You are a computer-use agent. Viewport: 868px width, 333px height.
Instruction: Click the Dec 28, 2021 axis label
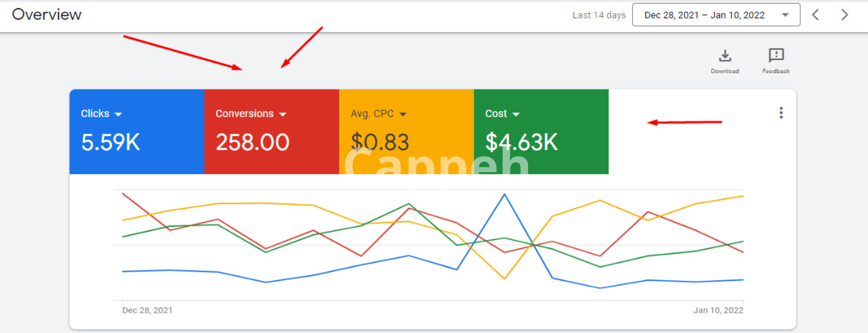point(147,310)
